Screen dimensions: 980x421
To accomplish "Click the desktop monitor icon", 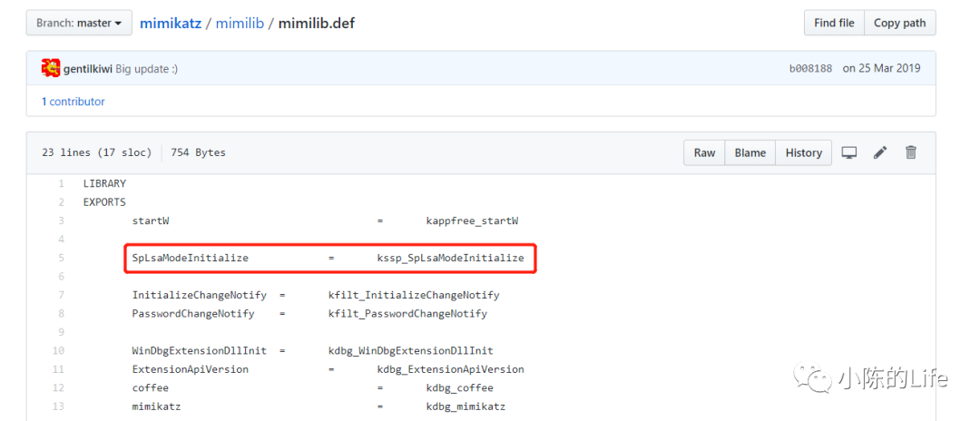I will (848, 152).
